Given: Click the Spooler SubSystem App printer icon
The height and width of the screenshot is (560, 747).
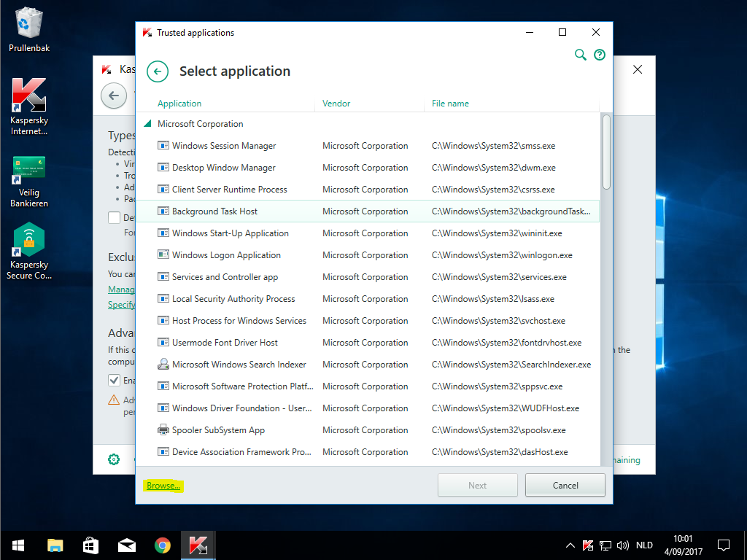Looking at the screenshot, I should click(163, 430).
